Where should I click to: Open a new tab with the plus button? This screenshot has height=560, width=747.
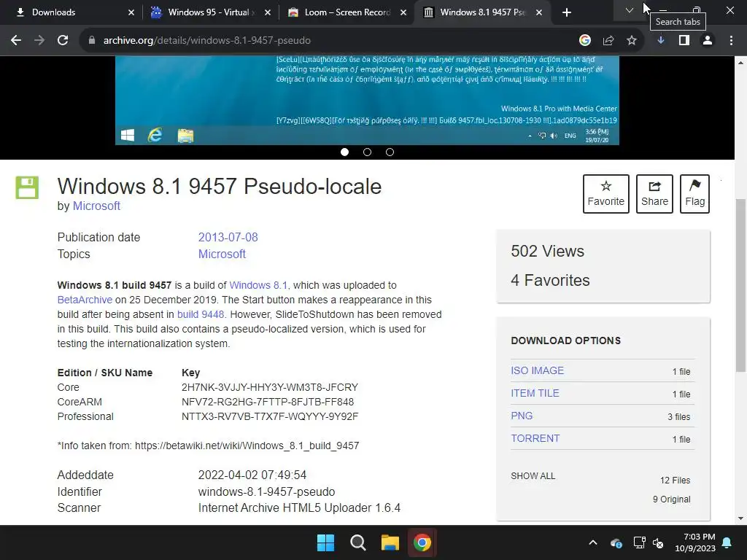(566, 12)
